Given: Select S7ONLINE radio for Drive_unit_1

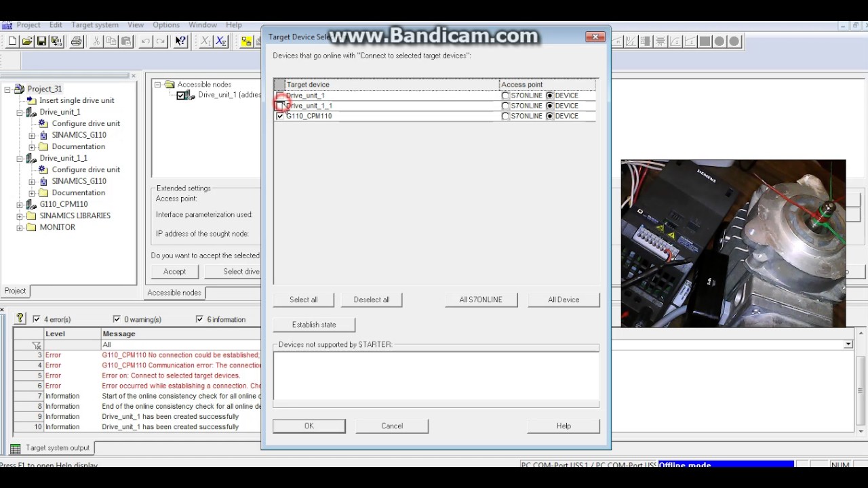Looking at the screenshot, I should (505, 96).
